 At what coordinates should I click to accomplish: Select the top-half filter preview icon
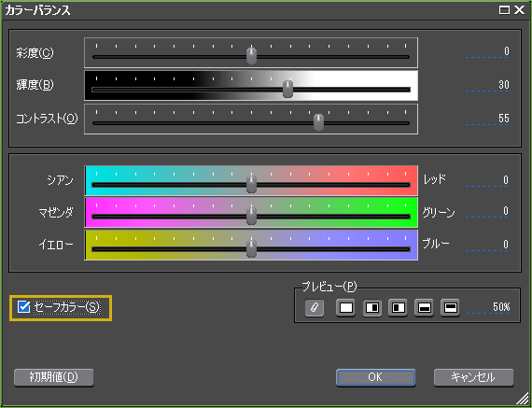click(x=450, y=308)
